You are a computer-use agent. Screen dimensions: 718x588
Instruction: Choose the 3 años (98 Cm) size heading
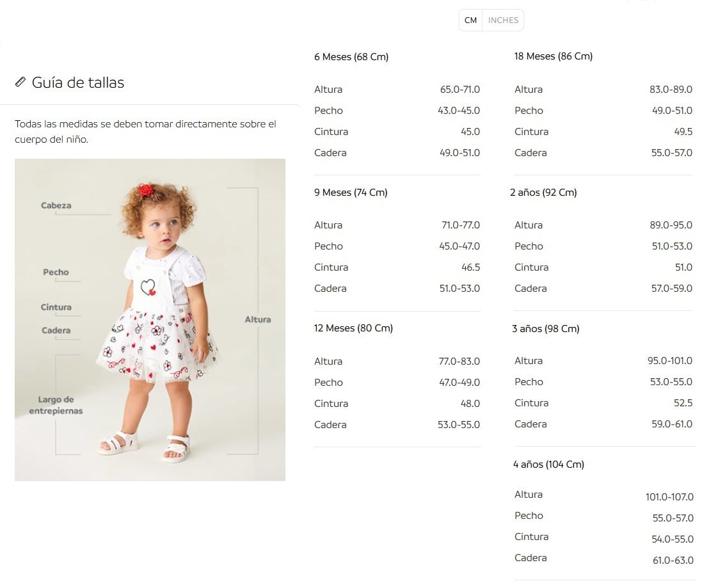click(x=546, y=328)
